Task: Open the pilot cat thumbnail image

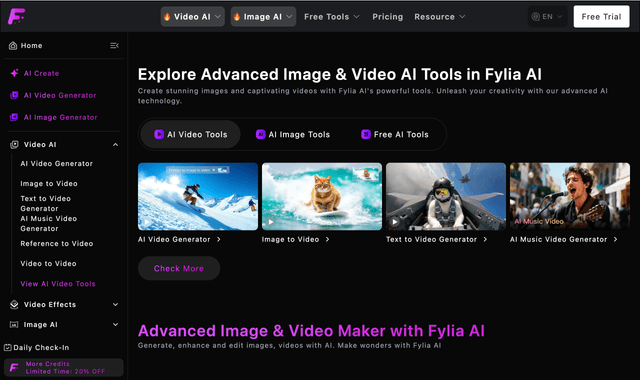Action: (x=446, y=196)
